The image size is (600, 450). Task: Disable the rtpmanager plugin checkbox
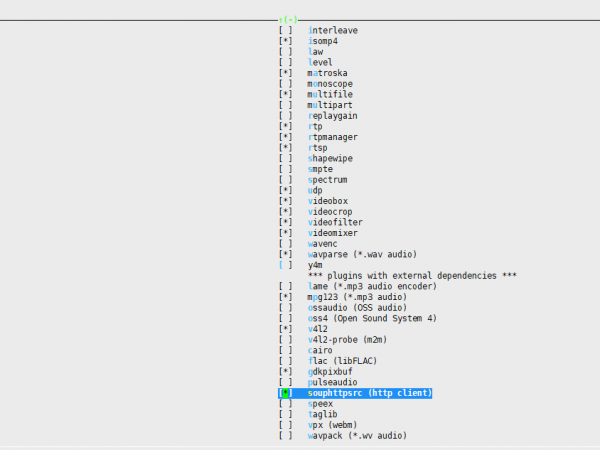(x=286, y=137)
